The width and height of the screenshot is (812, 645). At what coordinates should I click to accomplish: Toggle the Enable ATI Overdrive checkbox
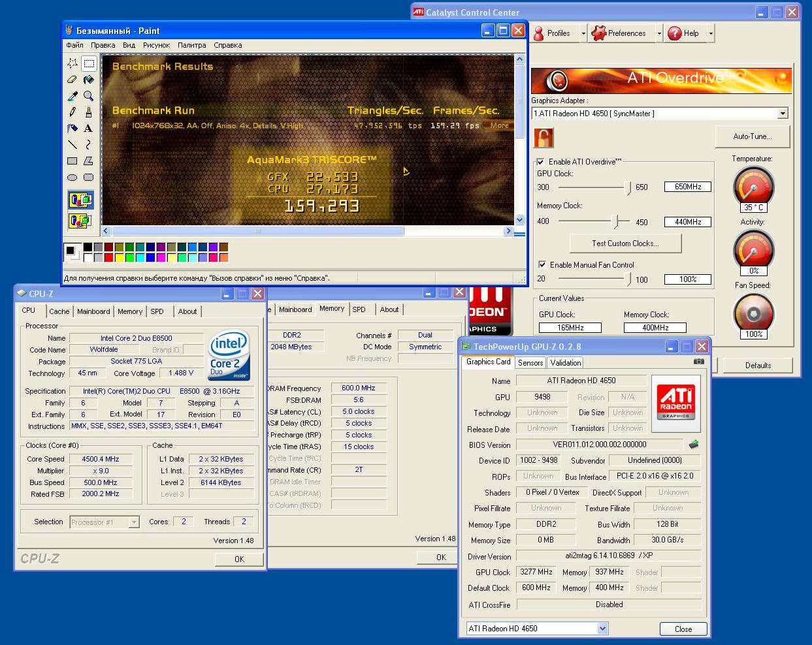(540, 162)
